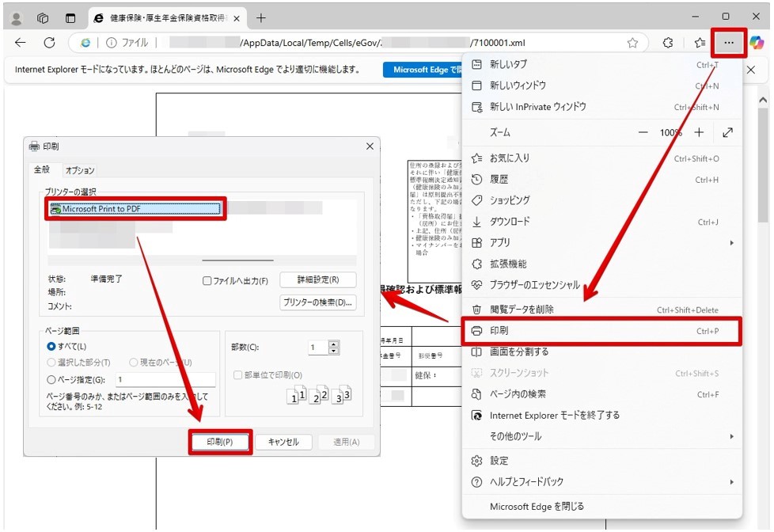Go back with the browser back arrow

click(x=21, y=43)
